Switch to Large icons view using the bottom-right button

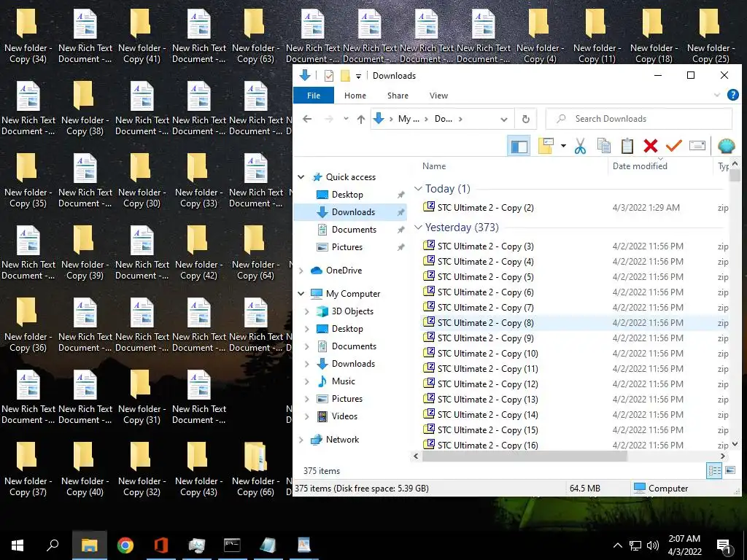pos(729,470)
